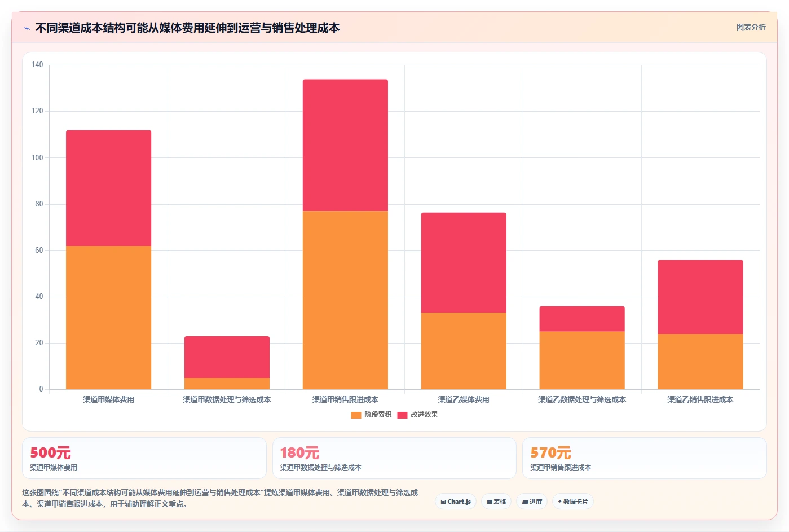Select the 数据卡片 tag chip

(x=572, y=502)
